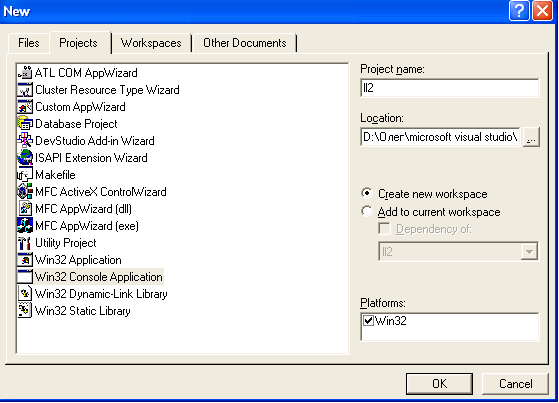Screen dimensions: 559x403
Task: Select the Makefile project icon
Action: click(25, 174)
